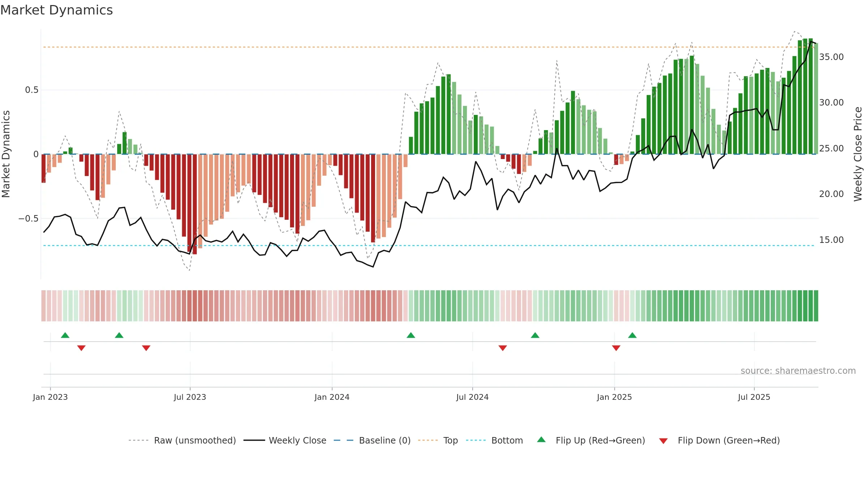Viewport: 868px width, 488px height.
Task: Click the first flip-down marker after Jan 2023
Action: (81, 348)
